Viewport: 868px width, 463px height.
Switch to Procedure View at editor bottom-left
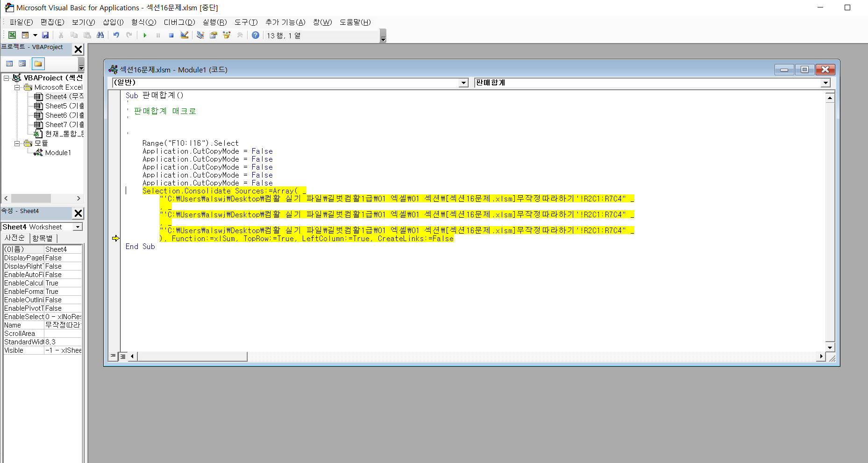113,356
